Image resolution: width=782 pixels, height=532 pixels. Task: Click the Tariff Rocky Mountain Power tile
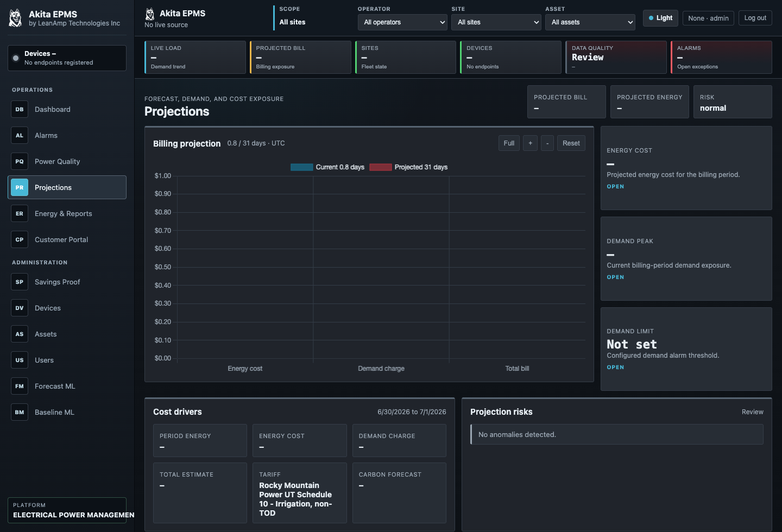pos(300,493)
